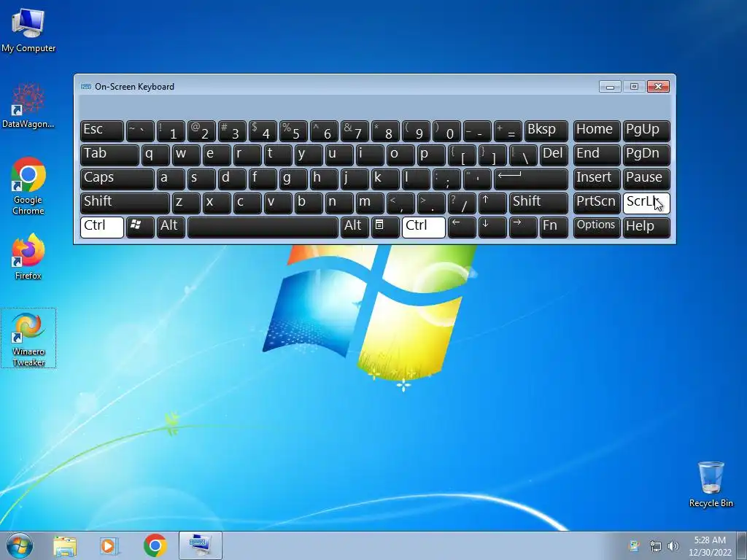Open My Computer desktop icon

coord(28,29)
